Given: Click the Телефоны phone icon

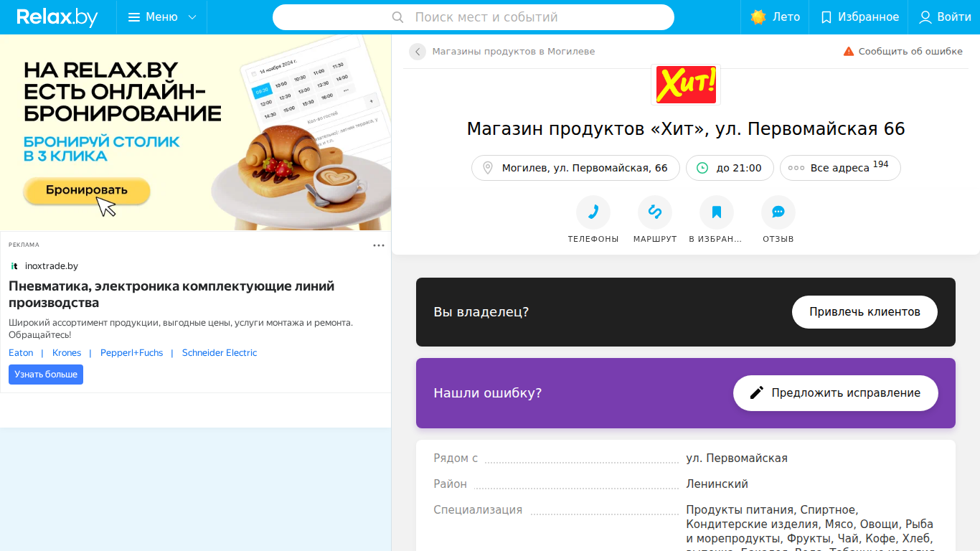Looking at the screenshot, I should pos(593,212).
